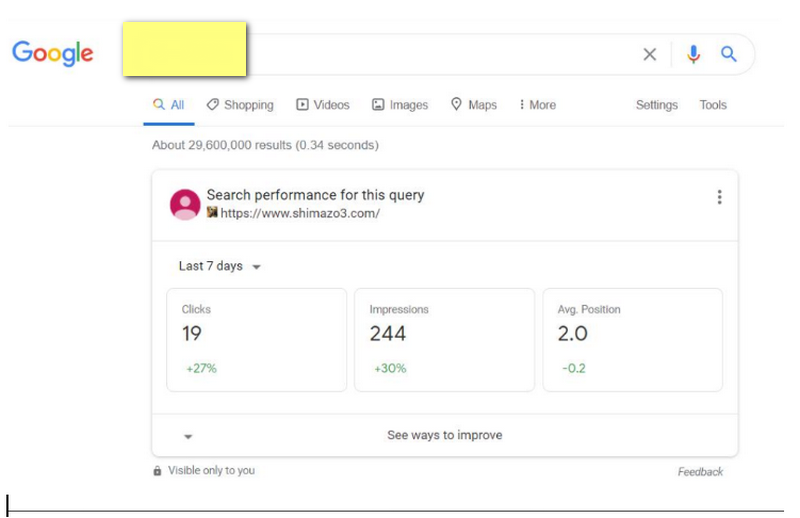Select the All results tab
The image size is (800, 518).
click(x=169, y=105)
